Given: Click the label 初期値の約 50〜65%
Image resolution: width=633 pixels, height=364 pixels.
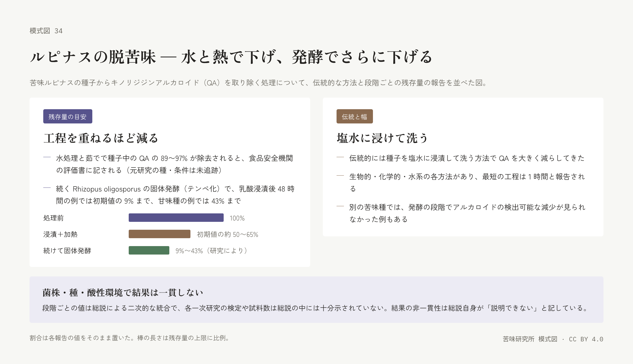Looking at the screenshot, I should tap(227, 234).
